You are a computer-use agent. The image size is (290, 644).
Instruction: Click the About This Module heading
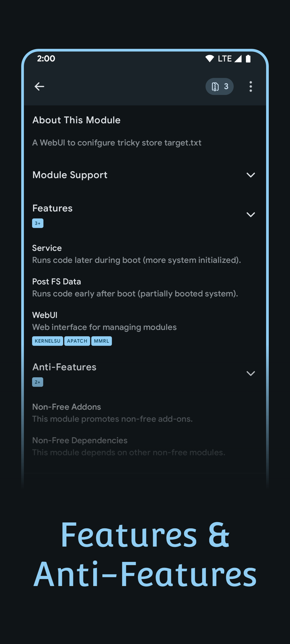click(76, 120)
